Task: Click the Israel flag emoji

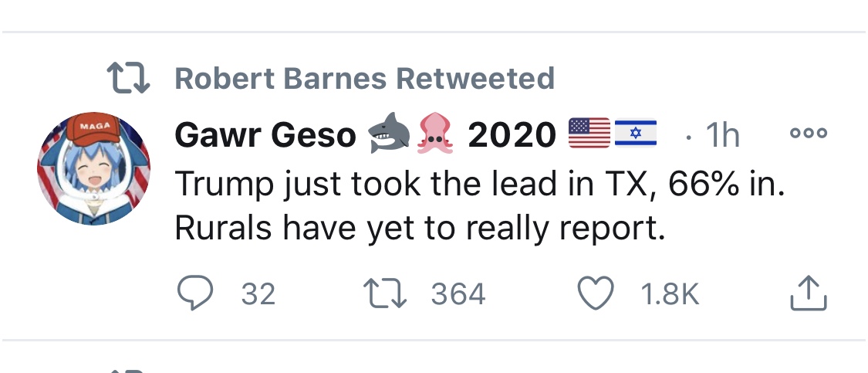Action: coord(636,133)
